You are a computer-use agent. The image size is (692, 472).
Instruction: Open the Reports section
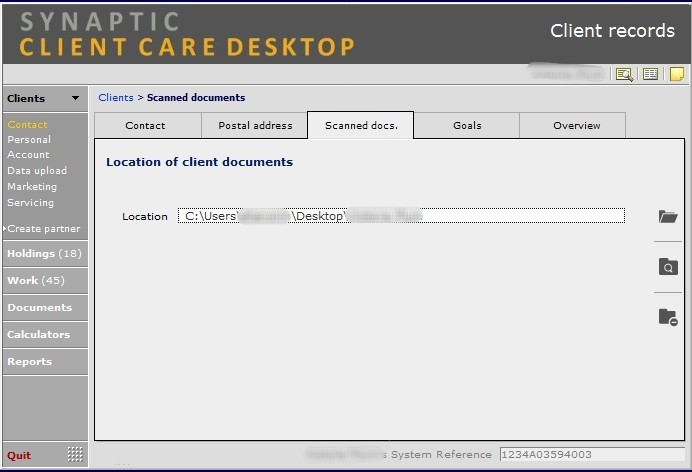[x=45, y=361]
